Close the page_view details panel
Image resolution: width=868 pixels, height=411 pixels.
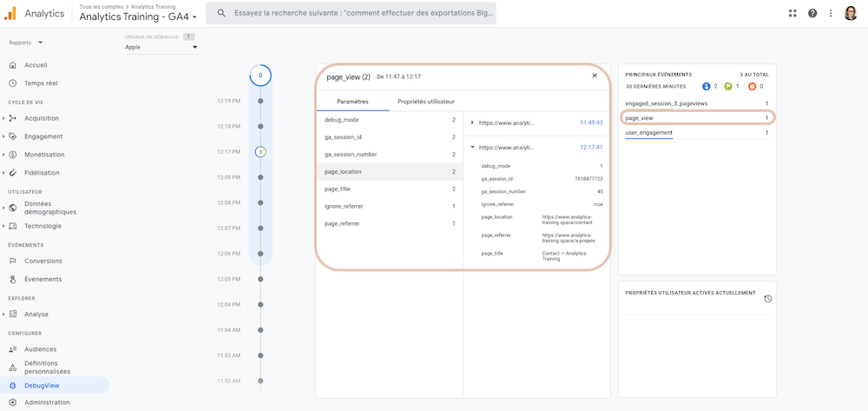595,76
